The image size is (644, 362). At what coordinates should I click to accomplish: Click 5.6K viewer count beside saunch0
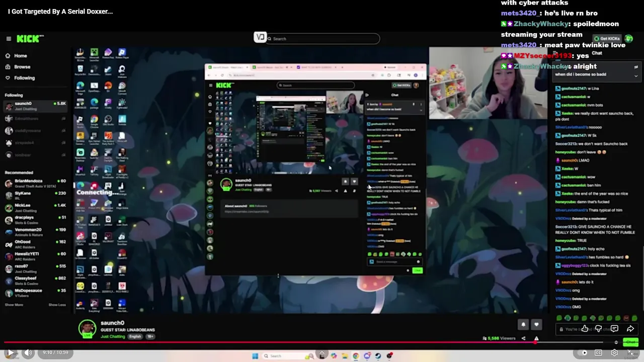[61, 104]
